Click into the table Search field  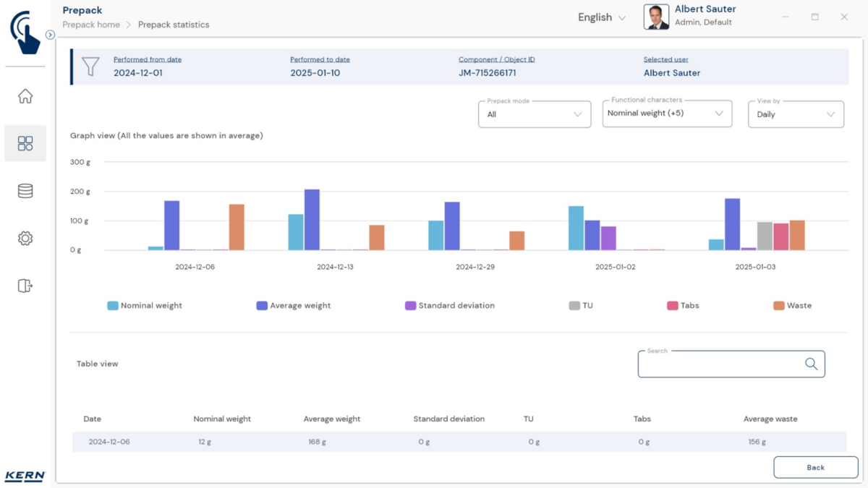click(720, 364)
